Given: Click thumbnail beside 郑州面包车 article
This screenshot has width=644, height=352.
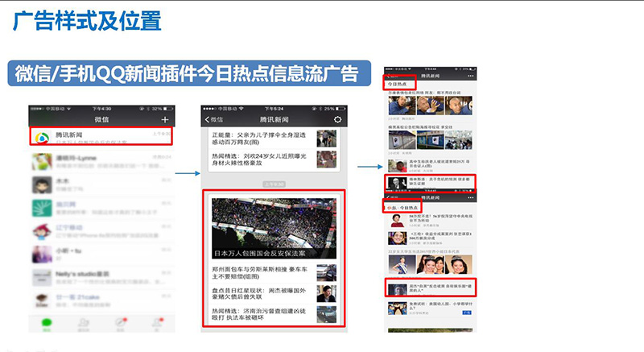Looking at the screenshot, I should pos(327,273).
